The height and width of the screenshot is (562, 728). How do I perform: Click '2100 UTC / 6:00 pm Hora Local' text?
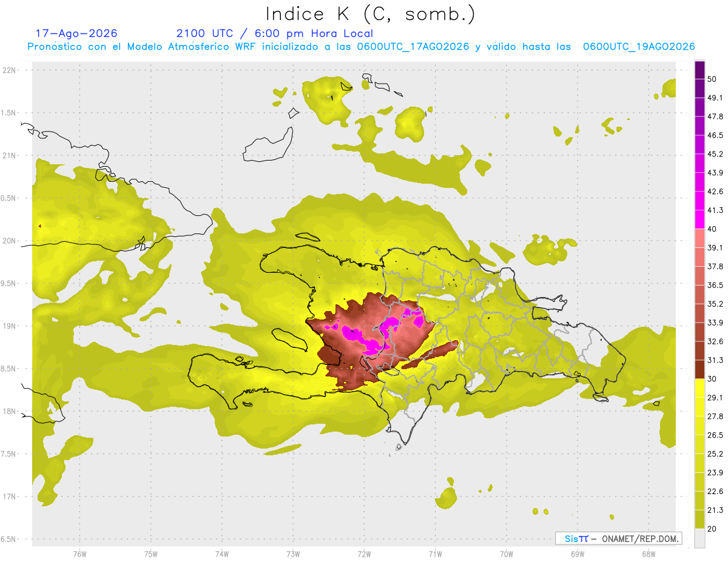275,33
